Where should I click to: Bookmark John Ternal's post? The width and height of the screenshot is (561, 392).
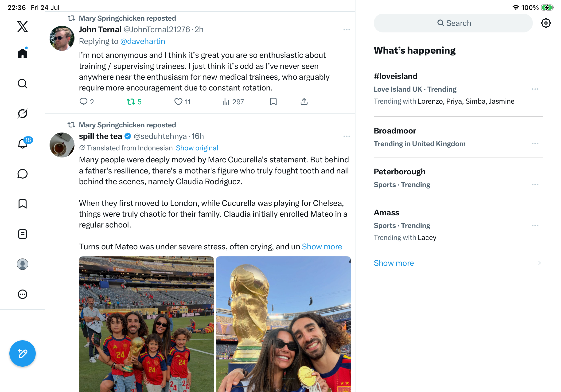[273, 102]
